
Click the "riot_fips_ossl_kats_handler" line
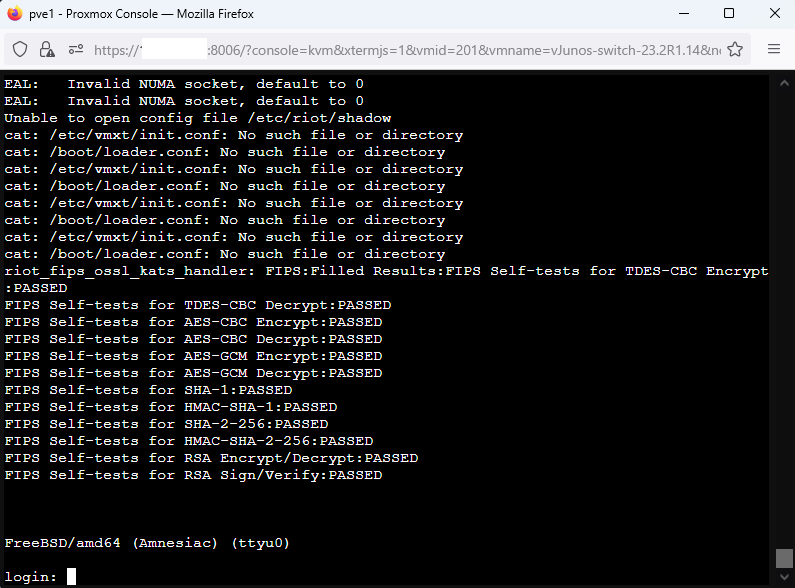386,271
